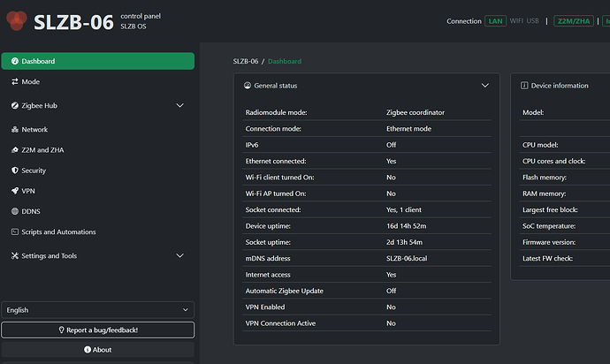This screenshot has height=364, width=610.
Task: Expand the Zigbee Hub submenu chevron
Action: 180,105
